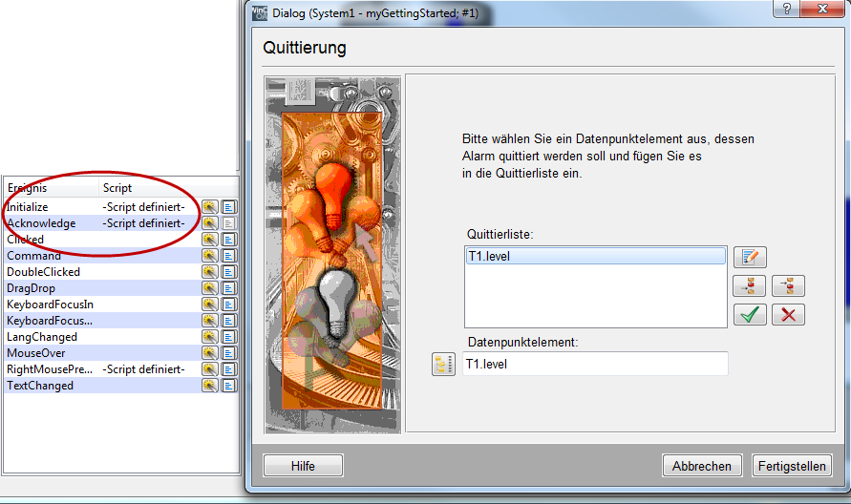Launch the wizard icon for the TextChanged event
This screenshot has height=504, width=851.
209,387
